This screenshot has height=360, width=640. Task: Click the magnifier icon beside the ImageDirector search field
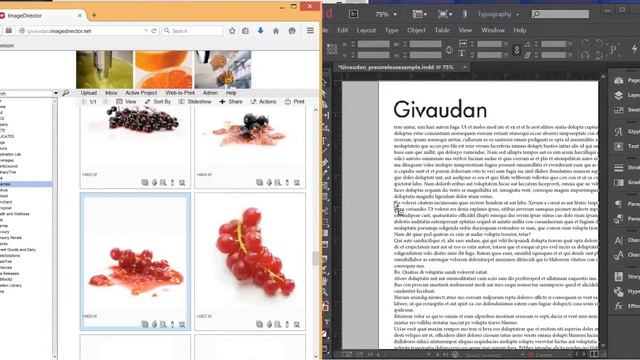(66, 93)
